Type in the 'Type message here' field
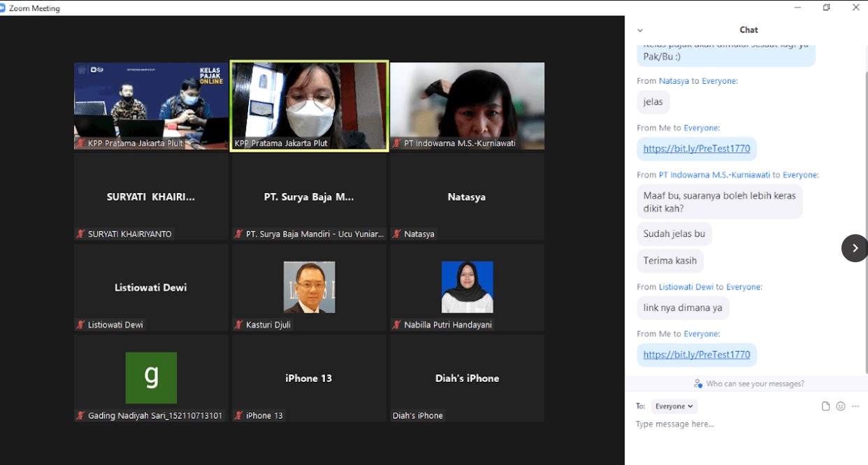This screenshot has height=465, width=868. tap(727, 424)
